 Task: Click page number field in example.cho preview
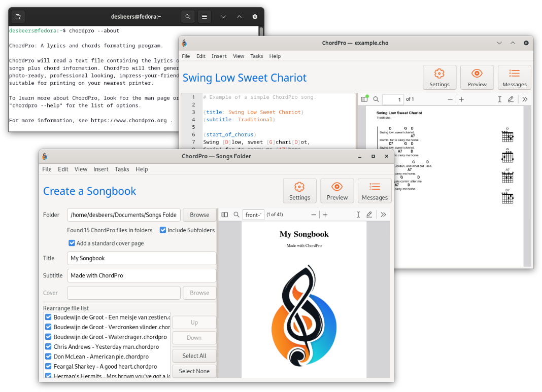point(393,99)
